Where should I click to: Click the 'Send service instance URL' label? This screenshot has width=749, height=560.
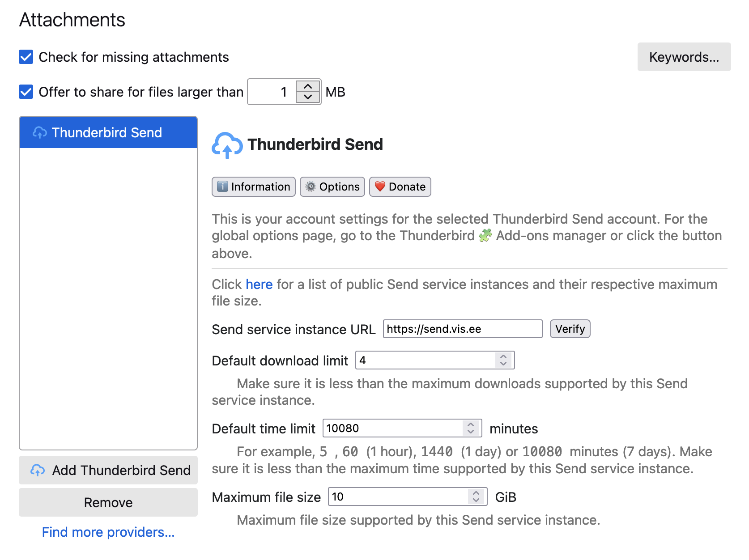(294, 329)
